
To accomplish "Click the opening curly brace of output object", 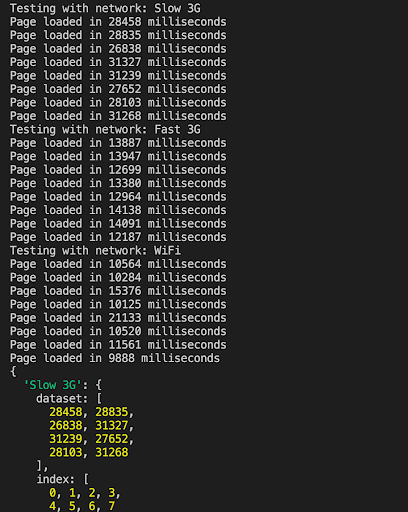I will click(x=13, y=372).
